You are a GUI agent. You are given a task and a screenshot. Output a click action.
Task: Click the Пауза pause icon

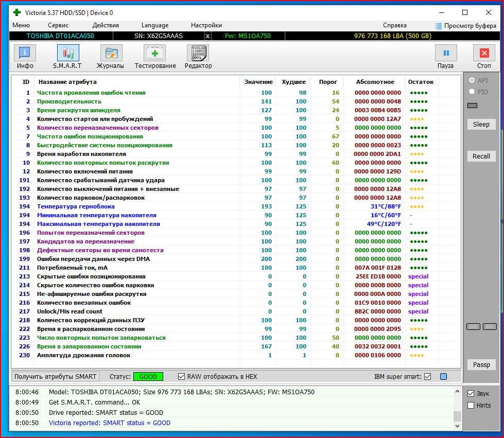[446, 53]
